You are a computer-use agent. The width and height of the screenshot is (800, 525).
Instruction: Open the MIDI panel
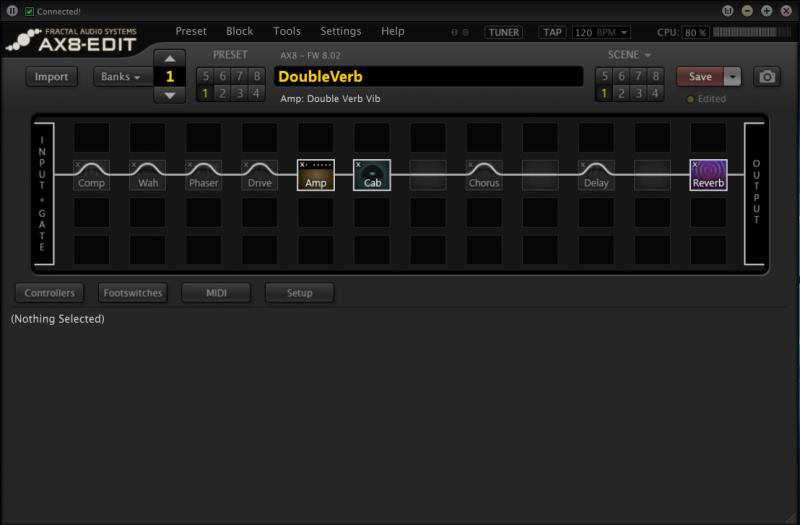(x=216, y=293)
